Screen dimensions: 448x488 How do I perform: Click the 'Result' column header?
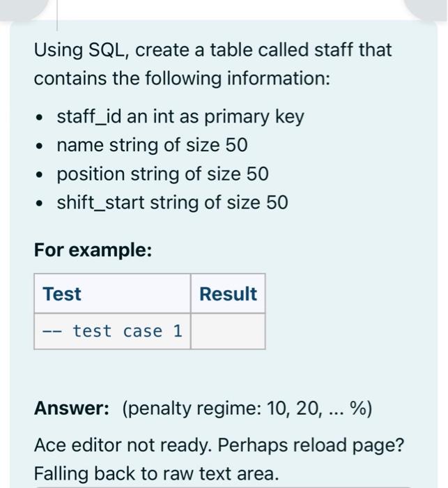pos(228,293)
